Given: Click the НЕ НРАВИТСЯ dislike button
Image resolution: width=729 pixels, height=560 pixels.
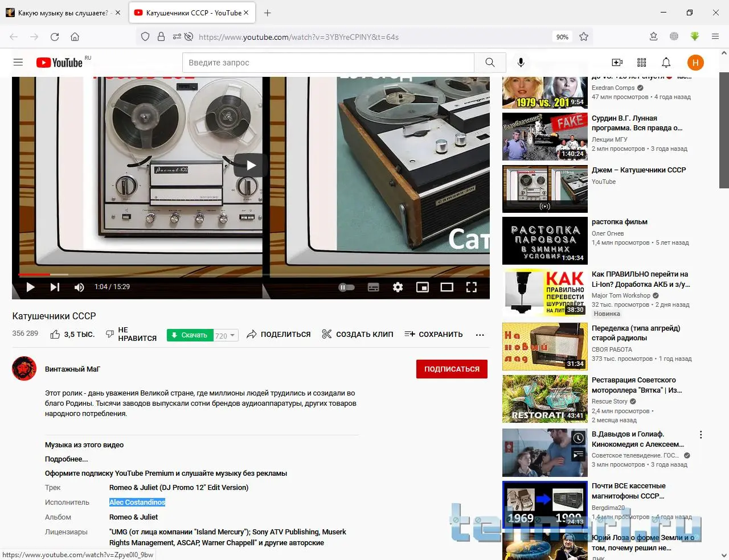Looking at the screenshot, I should click(131, 334).
